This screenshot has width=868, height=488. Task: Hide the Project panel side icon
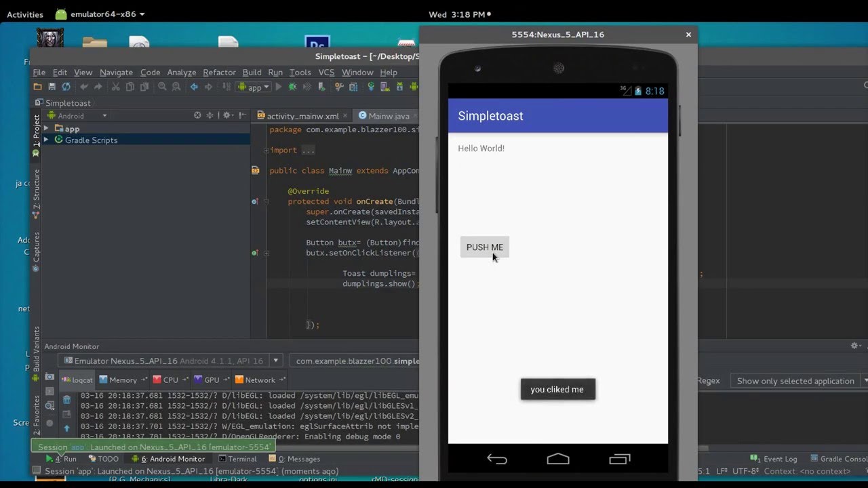(243, 115)
